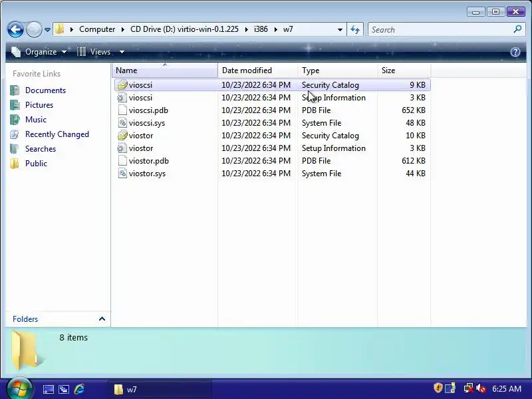Change layout with the Views button
The image size is (532, 399).
pyautogui.click(x=94, y=52)
